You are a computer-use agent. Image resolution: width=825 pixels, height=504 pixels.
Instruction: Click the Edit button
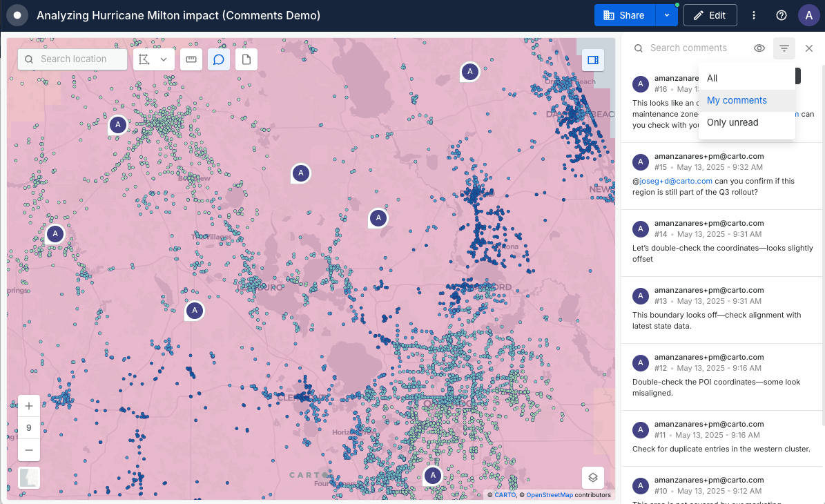pos(710,15)
